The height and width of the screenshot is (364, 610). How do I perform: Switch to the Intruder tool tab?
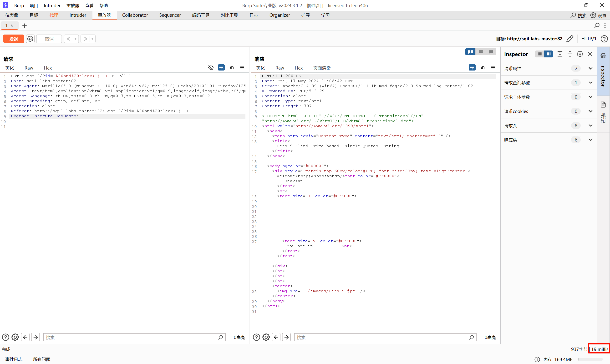(x=78, y=15)
